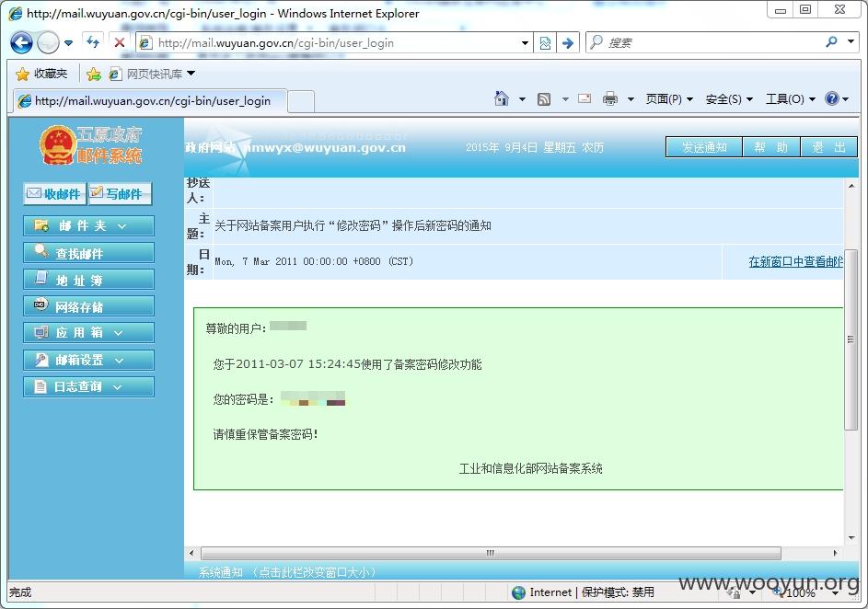The height and width of the screenshot is (609, 868).
Task: Open the address bar history dropdown
Action: pos(525,42)
